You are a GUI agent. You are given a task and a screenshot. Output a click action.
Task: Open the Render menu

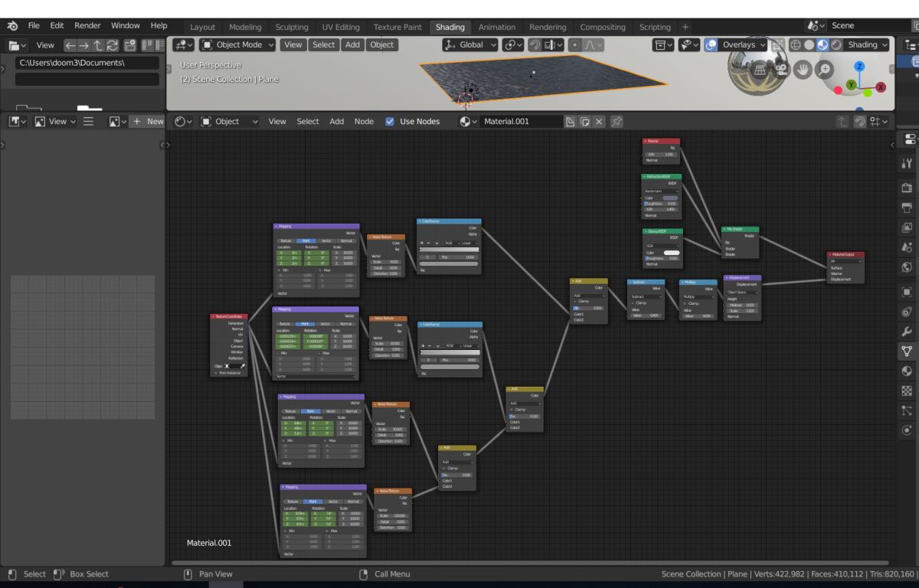[87, 26]
